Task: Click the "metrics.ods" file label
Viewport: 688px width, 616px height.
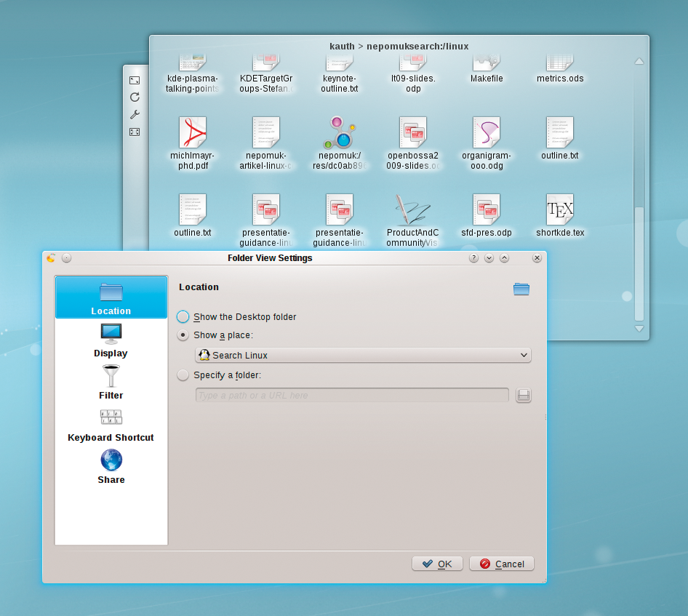Action: coord(560,79)
